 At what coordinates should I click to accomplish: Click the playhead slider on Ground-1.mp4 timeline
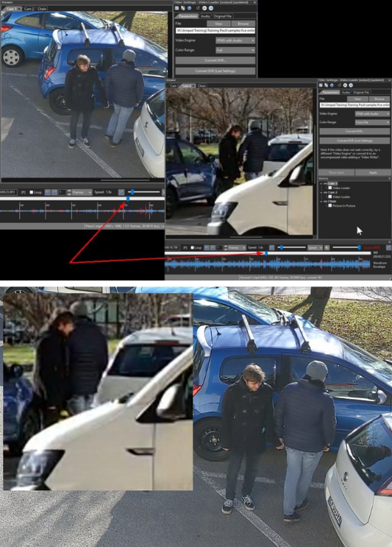(266, 253)
